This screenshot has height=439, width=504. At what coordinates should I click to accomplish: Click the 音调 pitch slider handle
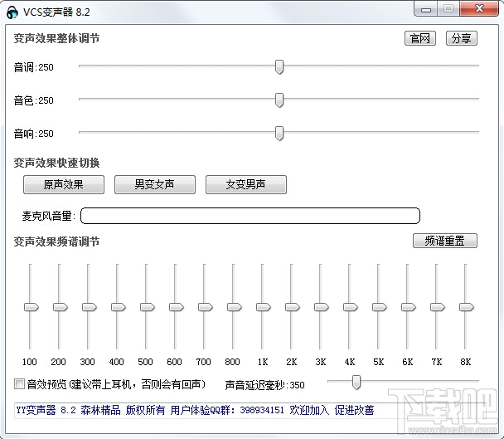click(279, 67)
